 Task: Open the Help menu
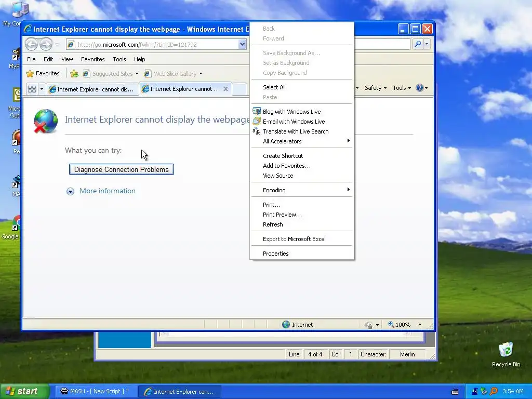tap(139, 59)
